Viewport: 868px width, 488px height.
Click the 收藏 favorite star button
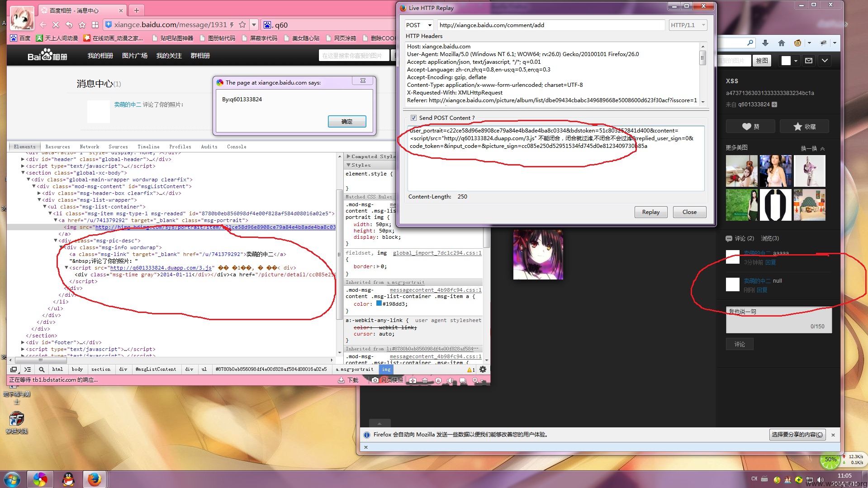click(x=804, y=127)
